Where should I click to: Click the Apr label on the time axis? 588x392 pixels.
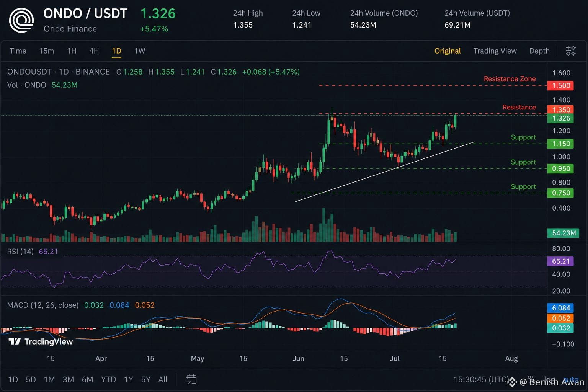101,358
